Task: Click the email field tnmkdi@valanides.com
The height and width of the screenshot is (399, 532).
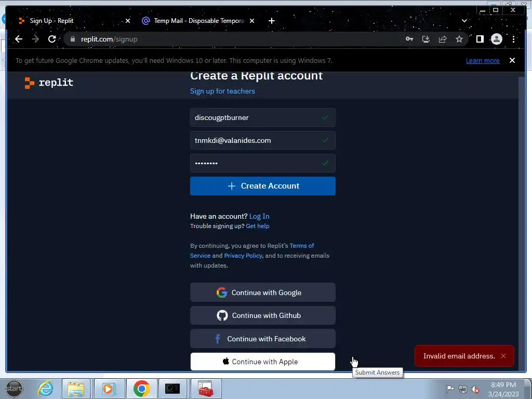Action: [x=262, y=140]
